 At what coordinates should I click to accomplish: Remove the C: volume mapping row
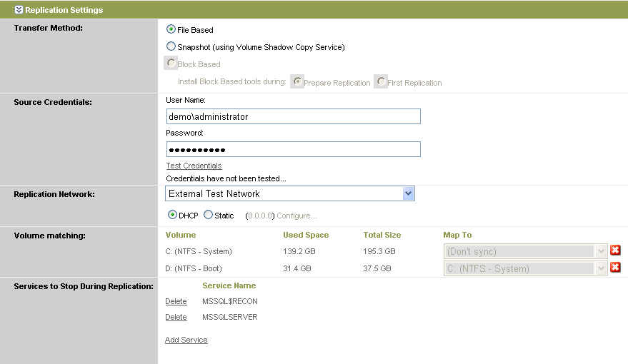click(x=615, y=251)
